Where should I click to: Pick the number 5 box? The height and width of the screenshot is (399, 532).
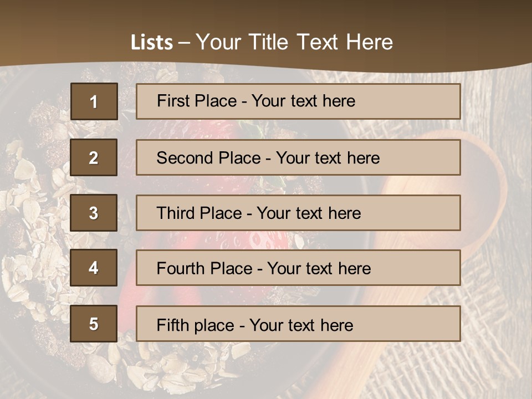(94, 324)
